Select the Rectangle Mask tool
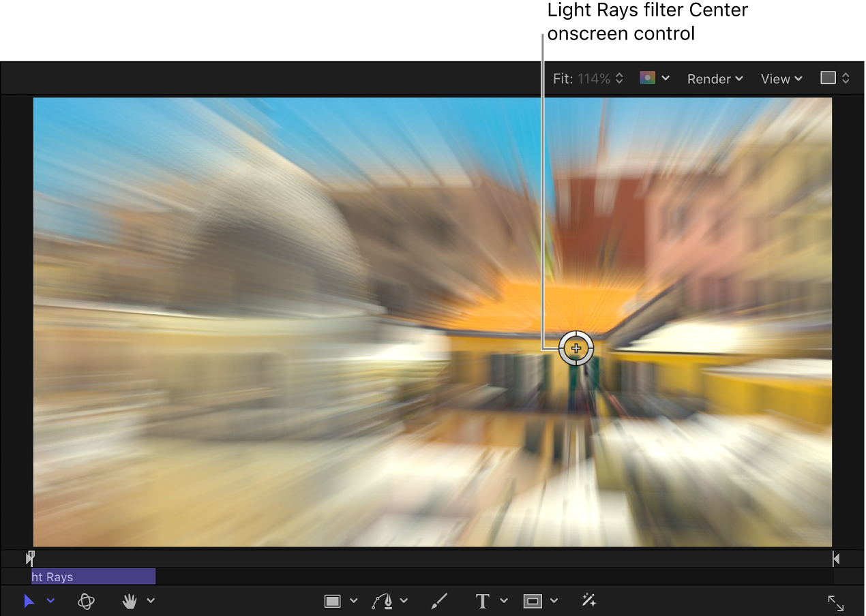 click(x=531, y=601)
